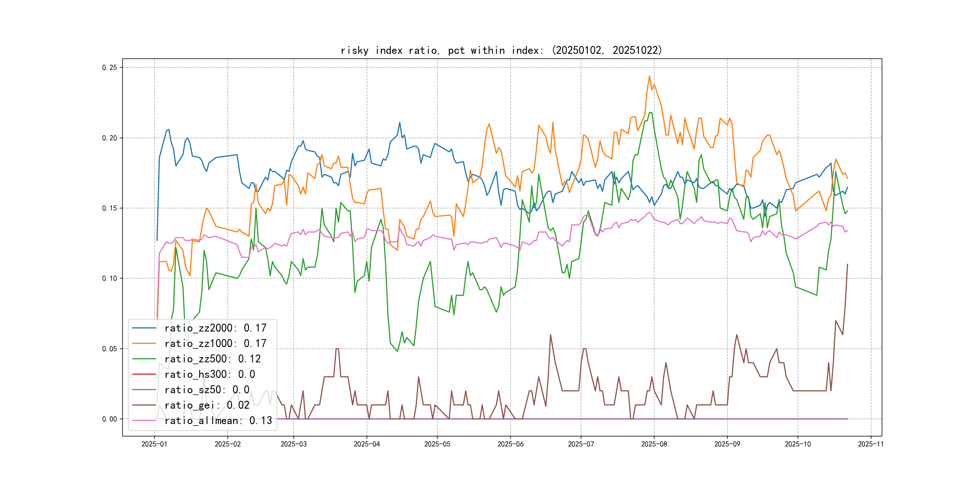This screenshot has width=980, height=490.
Task: Select the 'ratio_zz2000: 0.17' legend label
Action: pyautogui.click(x=215, y=328)
